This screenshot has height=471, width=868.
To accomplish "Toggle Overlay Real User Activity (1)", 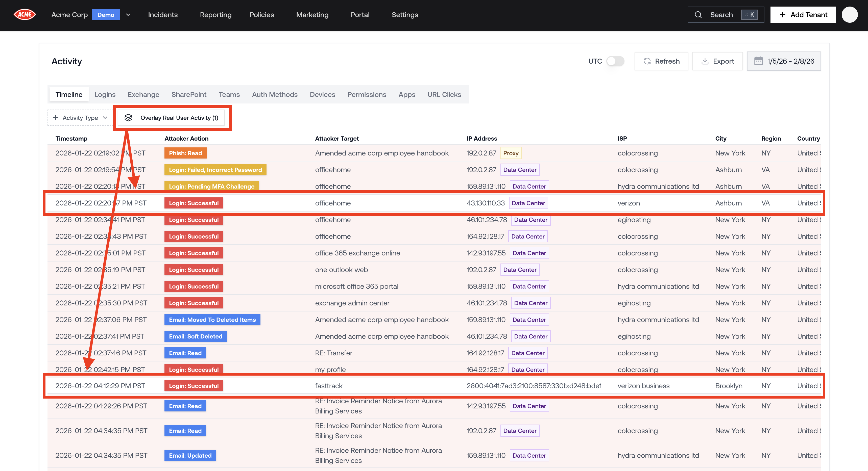I will (171, 117).
